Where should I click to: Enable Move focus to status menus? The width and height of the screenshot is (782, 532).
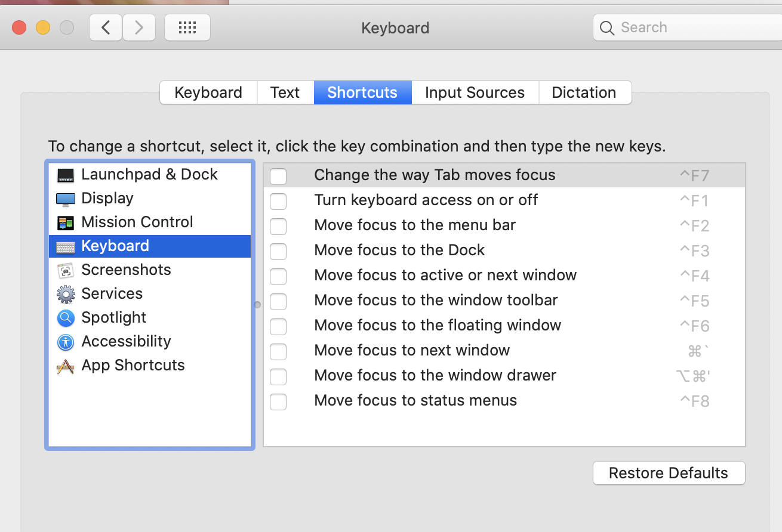278,401
